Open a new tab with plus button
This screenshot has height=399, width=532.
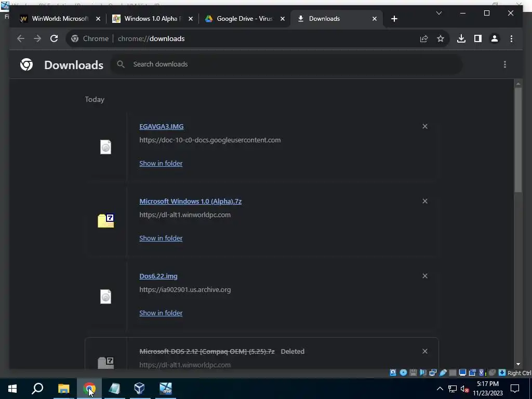click(x=394, y=19)
